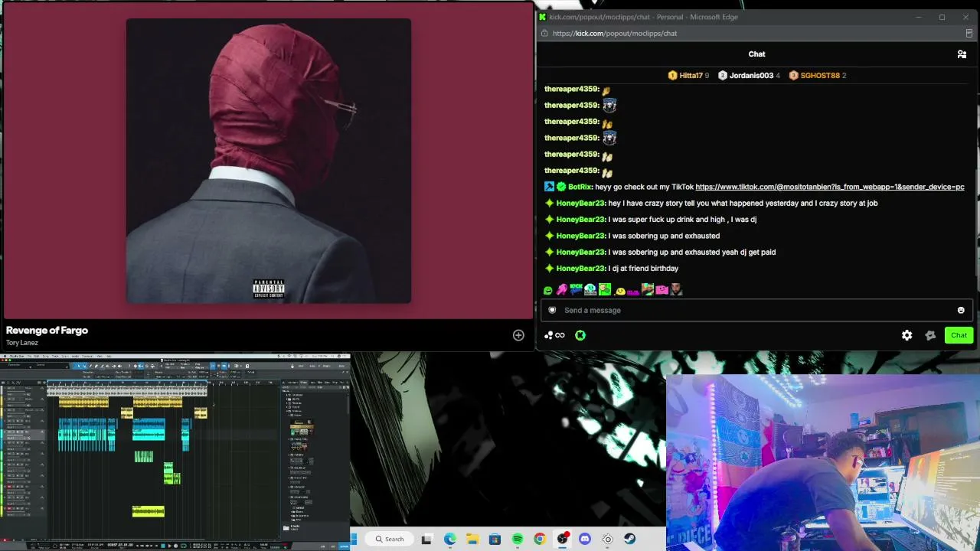Image resolution: width=980 pixels, height=551 pixels.
Task: Click the Send a message input field
Action: tap(756, 310)
